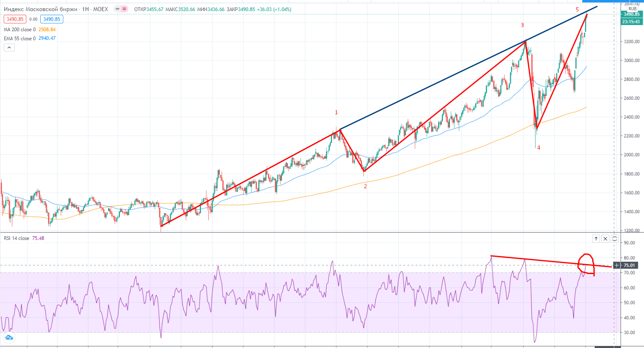Click the market status pill icon
This screenshot has width=644, height=348.
click(x=121, y=9)
